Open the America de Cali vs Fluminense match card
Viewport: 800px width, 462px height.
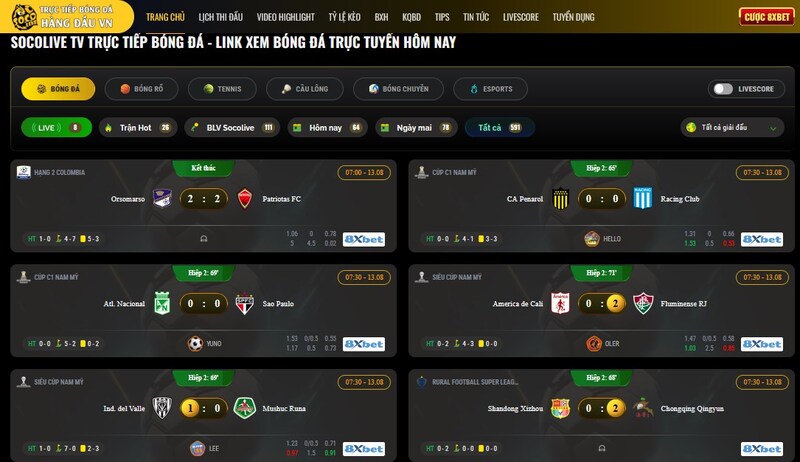point(602,311)
